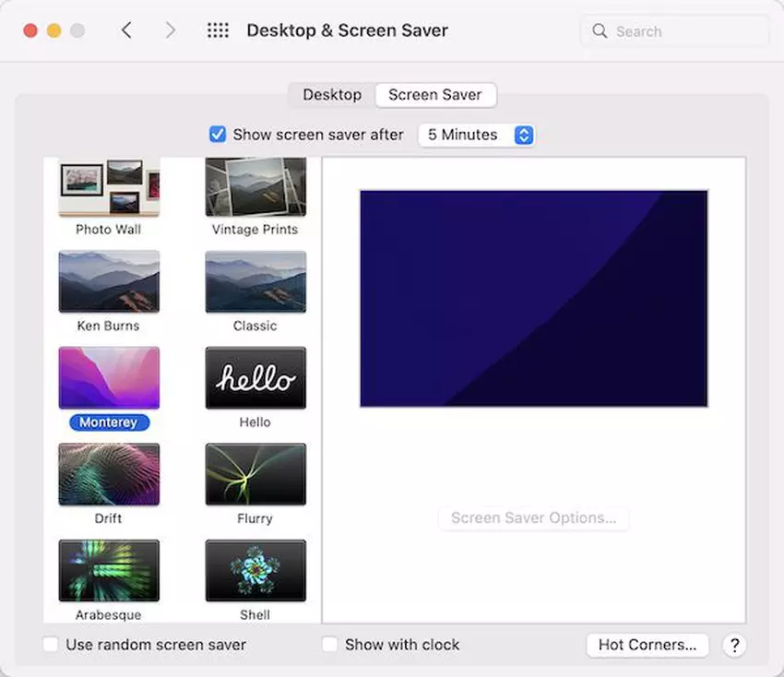Choose the Vintage Prints screen saver

tap(255, 187)
